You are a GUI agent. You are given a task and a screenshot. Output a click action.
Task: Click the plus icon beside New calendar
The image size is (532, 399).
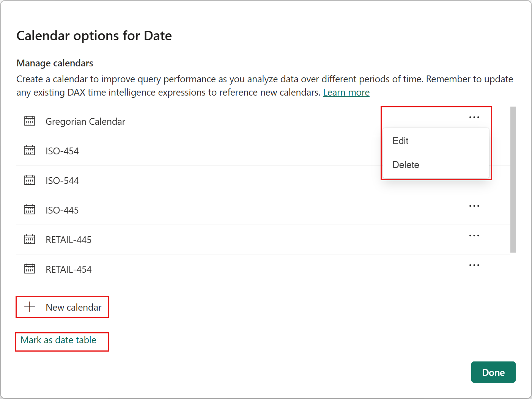[x=30, y=307]
